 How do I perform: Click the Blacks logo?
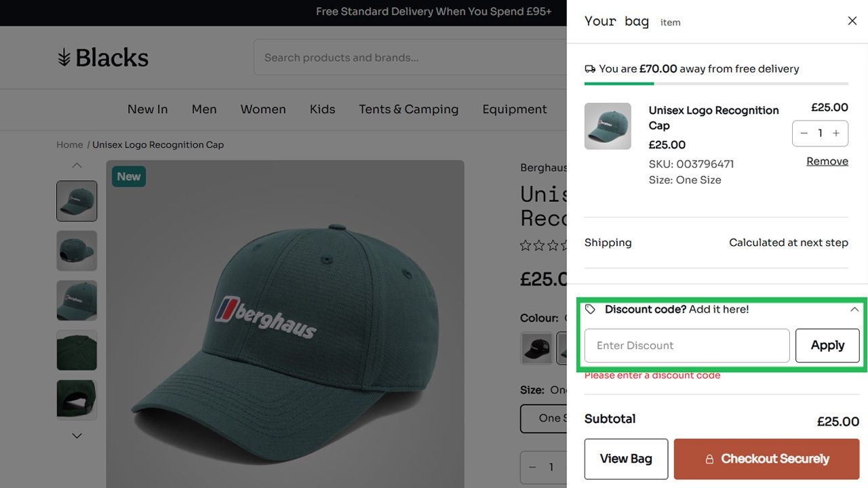click(103, 58)
